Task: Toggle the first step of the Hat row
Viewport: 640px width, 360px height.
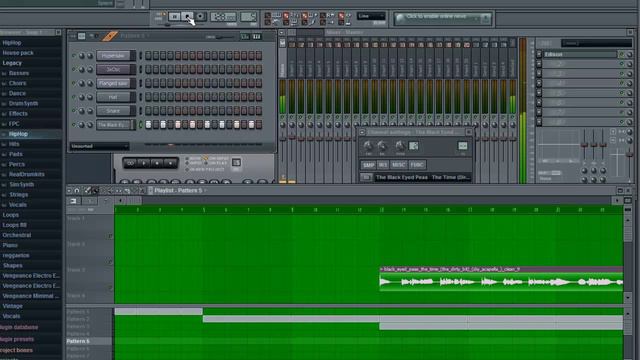Action: pos(148,97)
